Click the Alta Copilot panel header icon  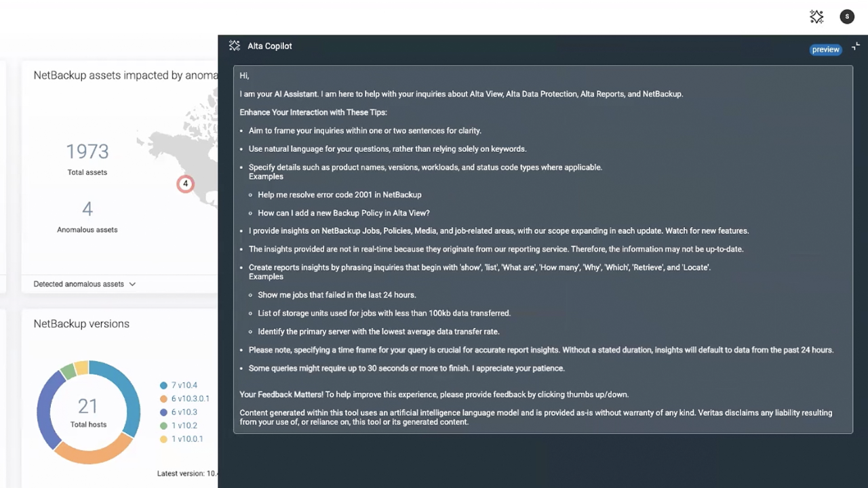[235, 46]
